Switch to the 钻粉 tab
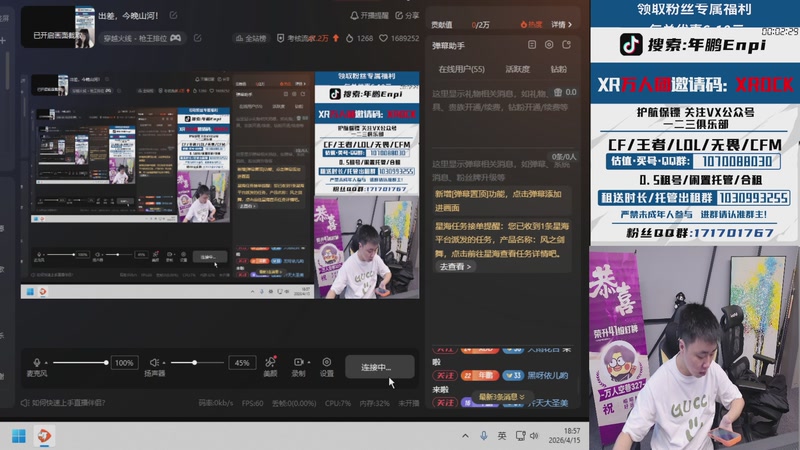This screenshot has width=800, height=450. pos(558,69)
